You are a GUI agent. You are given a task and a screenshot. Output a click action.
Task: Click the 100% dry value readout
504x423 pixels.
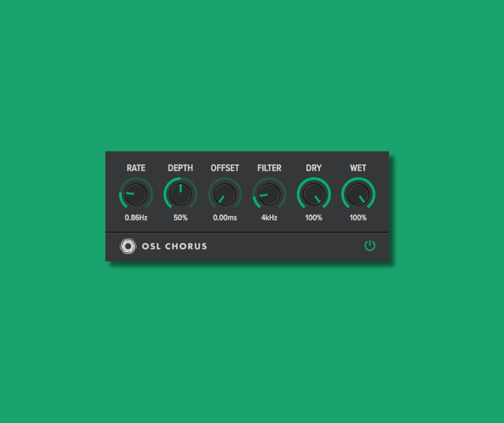point(313,218)
